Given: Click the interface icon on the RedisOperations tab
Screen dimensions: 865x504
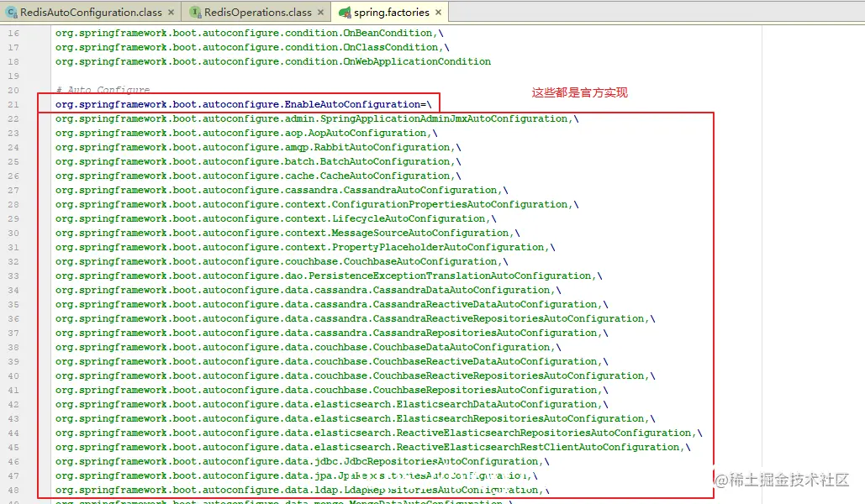Looking at the screenshot, I should (195, 12).
